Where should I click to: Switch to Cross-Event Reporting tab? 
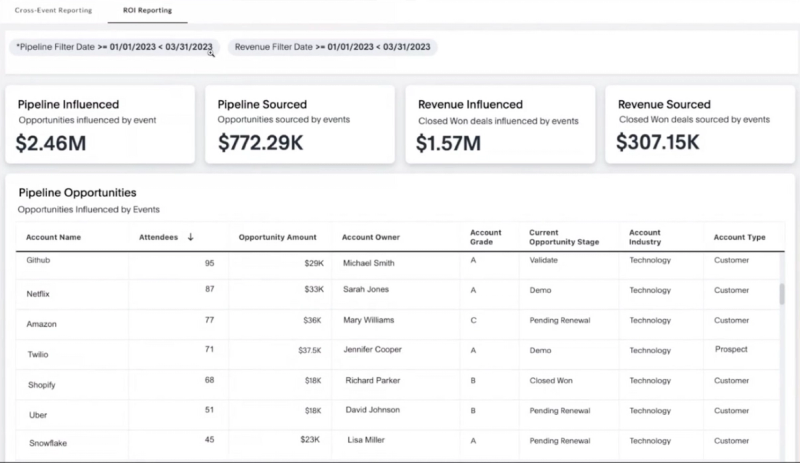coord(52,10)
